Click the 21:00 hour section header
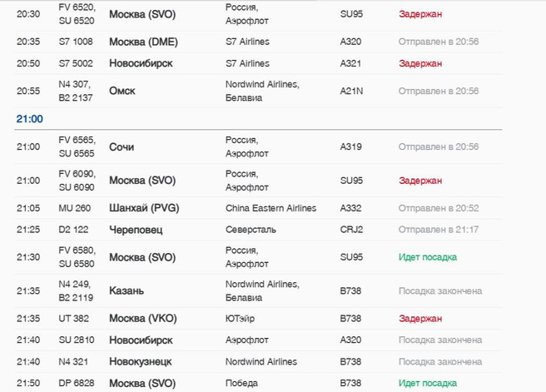The image size is (546, 392). coord(30,119)
